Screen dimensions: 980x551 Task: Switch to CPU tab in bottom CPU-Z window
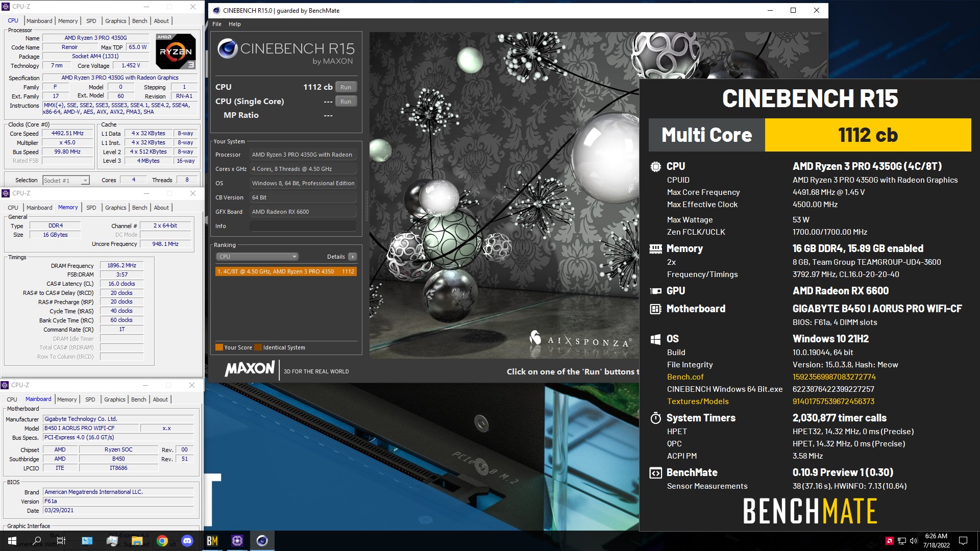[12, 399]
